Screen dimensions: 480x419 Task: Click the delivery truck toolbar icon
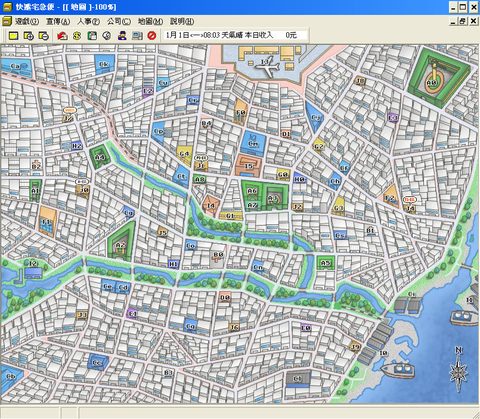(x=137, y=35)
